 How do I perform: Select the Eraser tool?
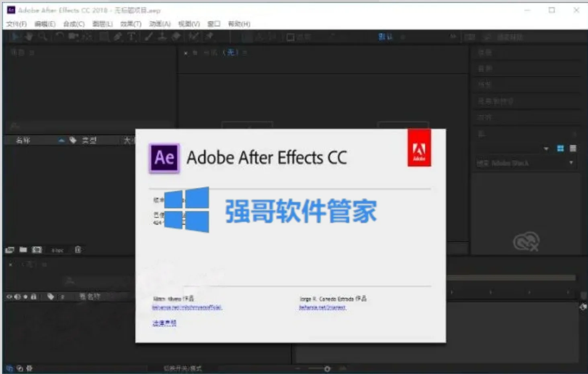coord(176,37)
